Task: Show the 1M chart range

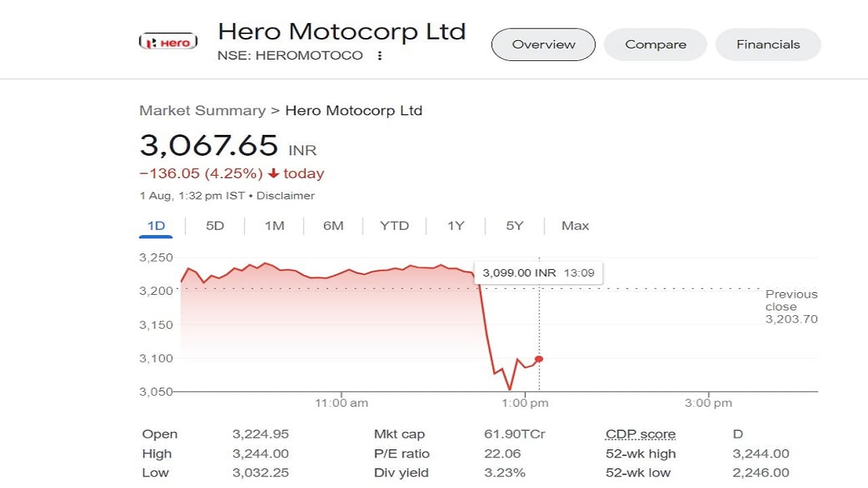Action: pyautogui.click(x=274, y=226)
